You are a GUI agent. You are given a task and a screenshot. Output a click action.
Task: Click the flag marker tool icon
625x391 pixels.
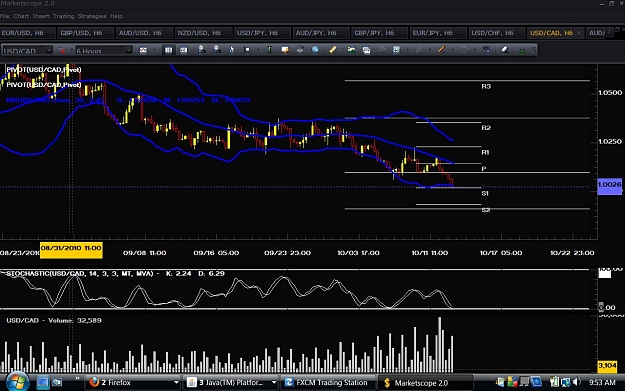coord(247,50)
